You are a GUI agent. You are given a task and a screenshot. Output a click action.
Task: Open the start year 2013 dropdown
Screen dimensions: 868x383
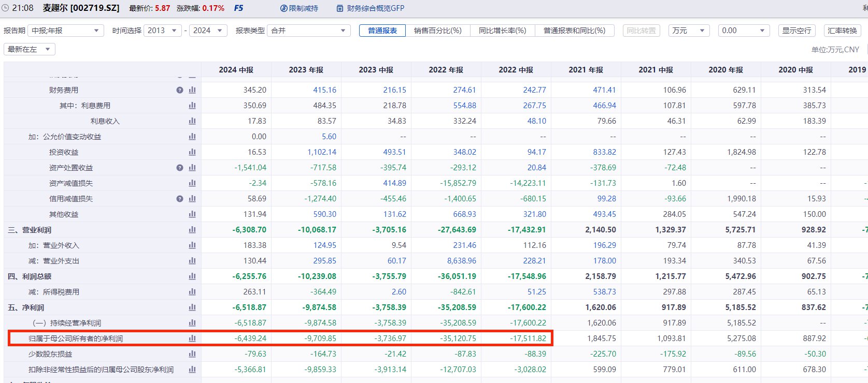pyautogui.click(x=163, y=31)
